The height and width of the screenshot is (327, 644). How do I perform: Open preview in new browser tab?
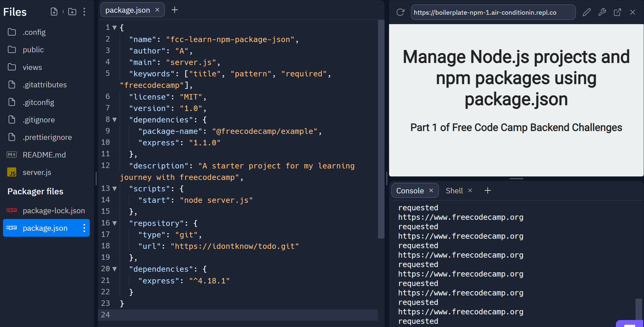click(x=617, y=12)
